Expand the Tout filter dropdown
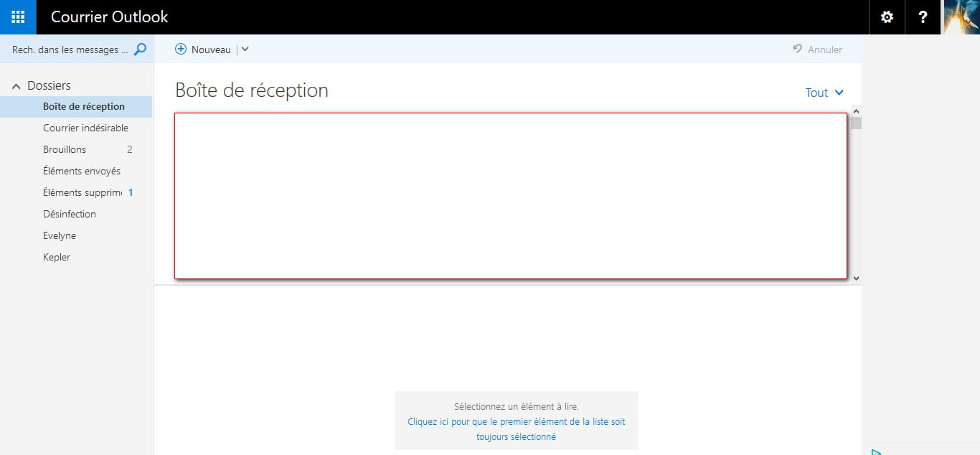 pyautogui.click(x=824, y=93)
